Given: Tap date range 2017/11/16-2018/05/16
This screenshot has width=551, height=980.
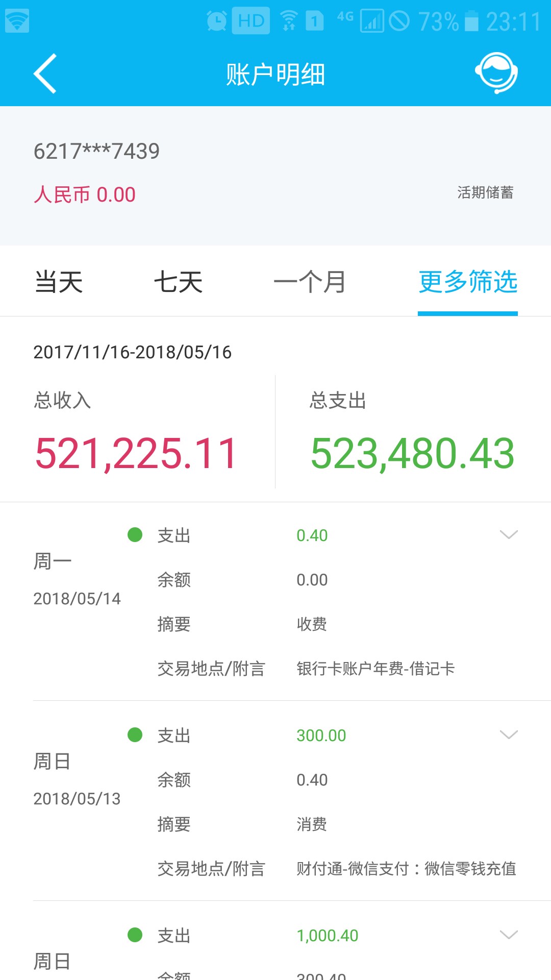Looking at the screenshot, I should coord(132,352).
